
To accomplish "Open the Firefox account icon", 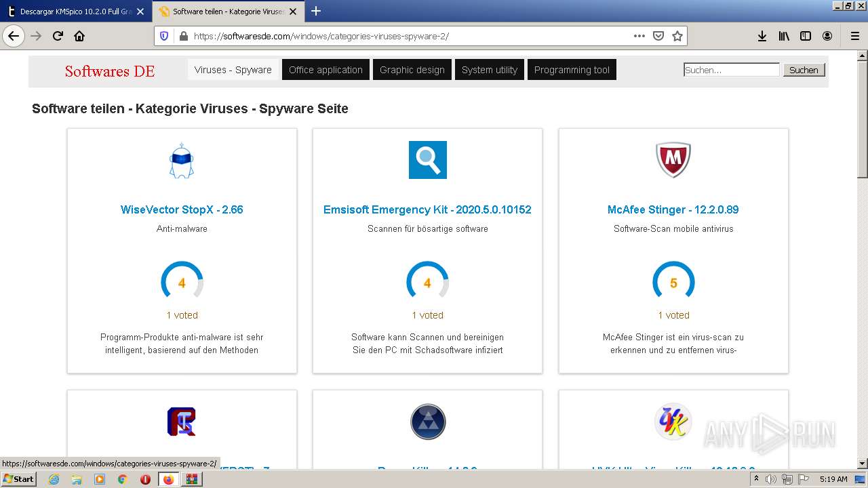I will [827, 36].
